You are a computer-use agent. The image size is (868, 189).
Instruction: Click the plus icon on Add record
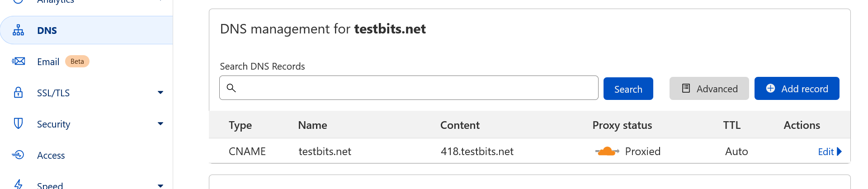(770, 88)
